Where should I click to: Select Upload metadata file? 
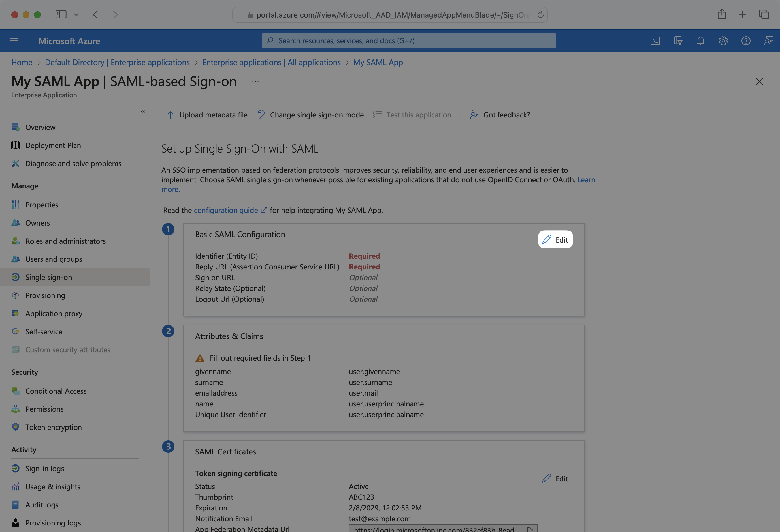point(213,114)
